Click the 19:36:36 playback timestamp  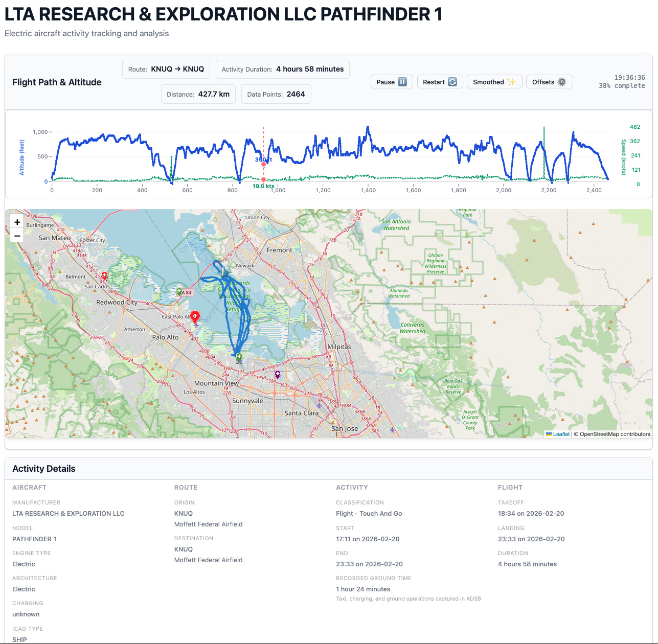coord(629,78)
